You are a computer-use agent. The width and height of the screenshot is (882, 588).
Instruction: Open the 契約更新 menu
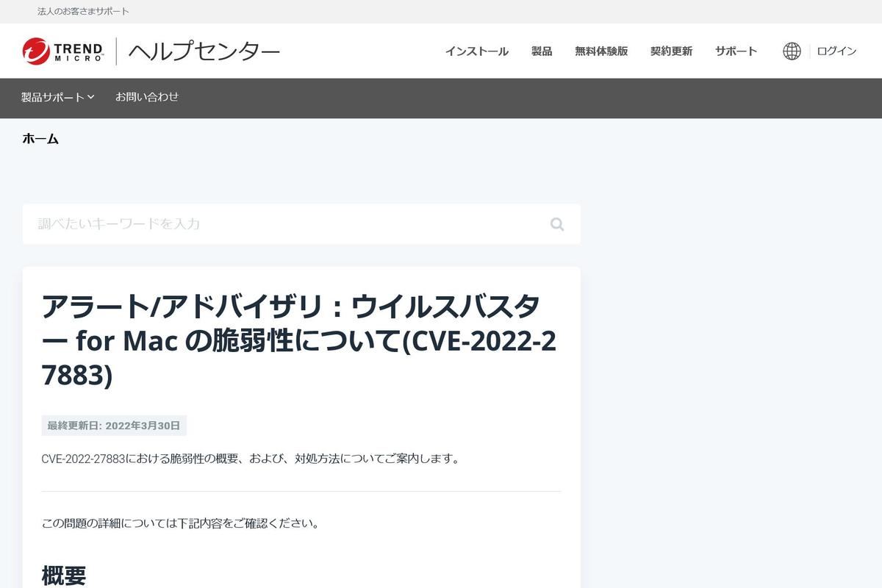(x=671, y=51)
